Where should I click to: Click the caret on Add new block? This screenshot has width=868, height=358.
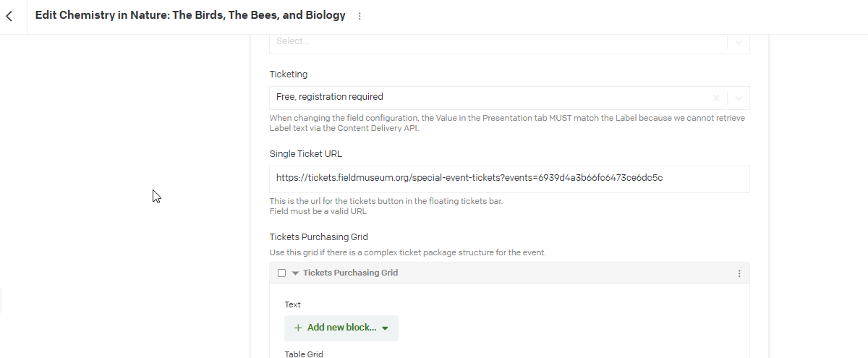385,328
